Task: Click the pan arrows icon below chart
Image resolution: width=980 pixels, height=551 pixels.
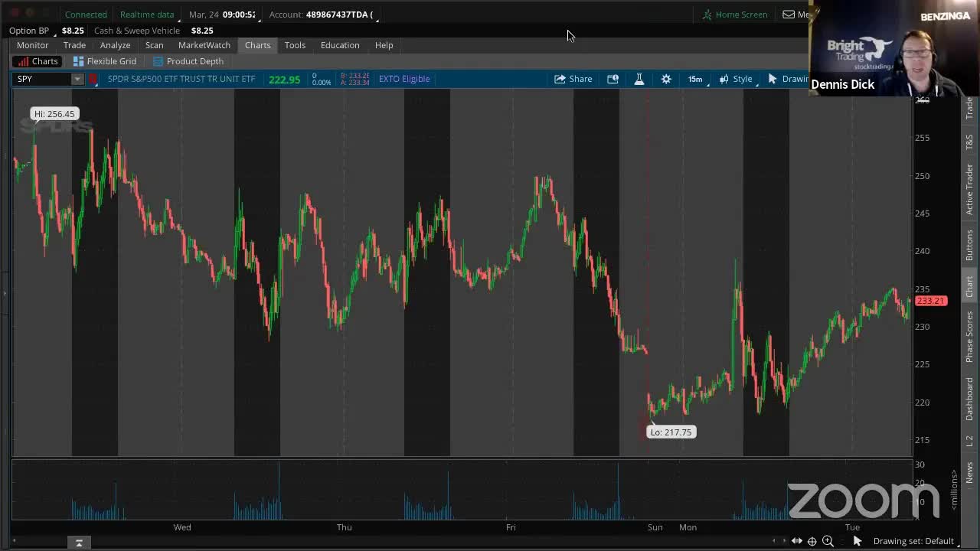Action: [797, 541]
